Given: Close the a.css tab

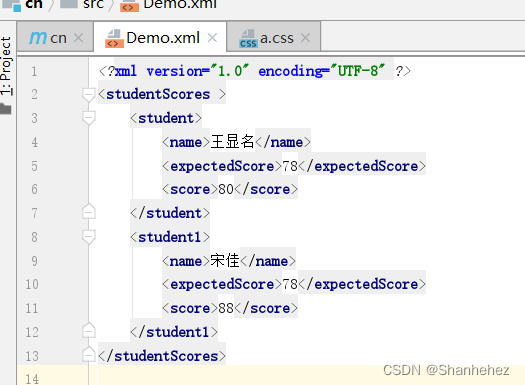Looking at the screenshot, I should click(305, 38).
